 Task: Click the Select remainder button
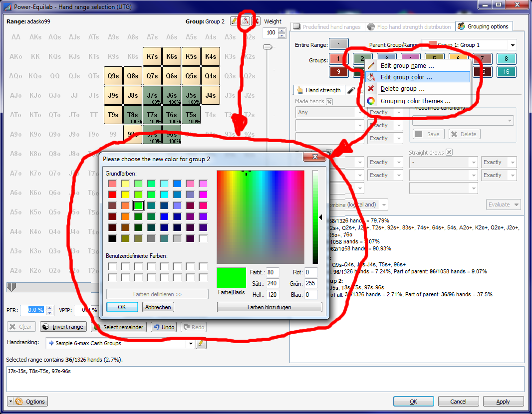119,327
